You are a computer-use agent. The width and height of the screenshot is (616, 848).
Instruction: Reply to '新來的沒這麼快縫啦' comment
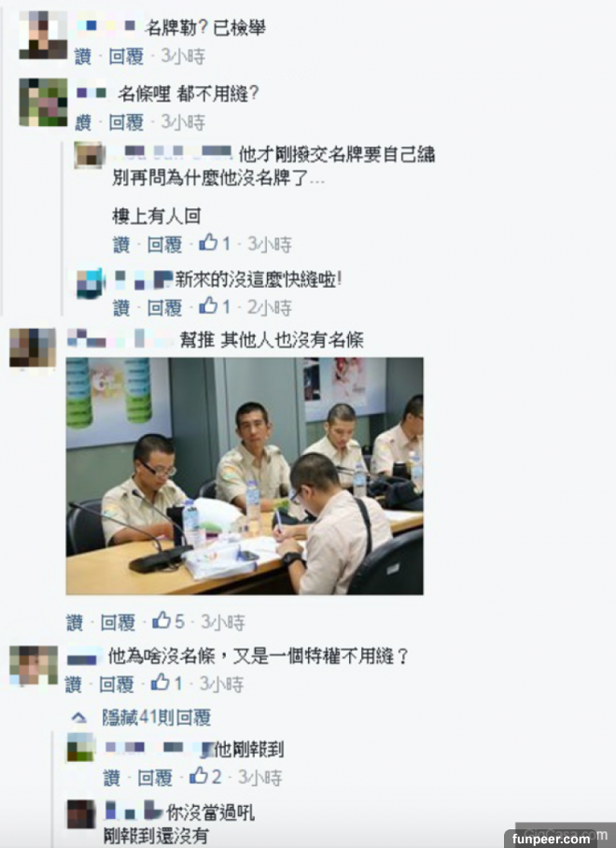165,307
